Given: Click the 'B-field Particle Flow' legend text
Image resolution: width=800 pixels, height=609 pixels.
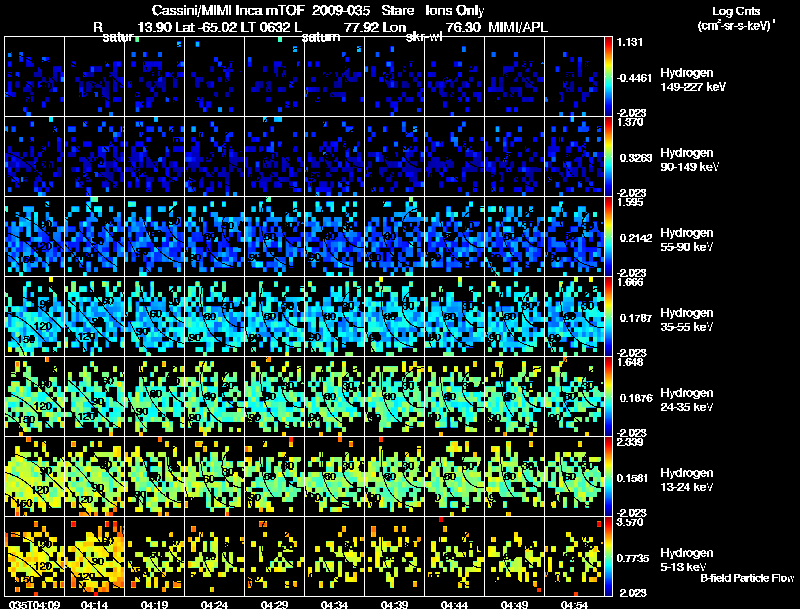Looking at the screenshot, I should [x=747, y=578].
